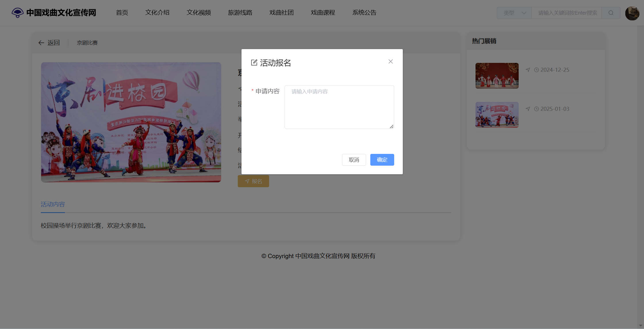Click the search magnifier icon
This screenshot has width=644, height=329.
tap(611, 13)
